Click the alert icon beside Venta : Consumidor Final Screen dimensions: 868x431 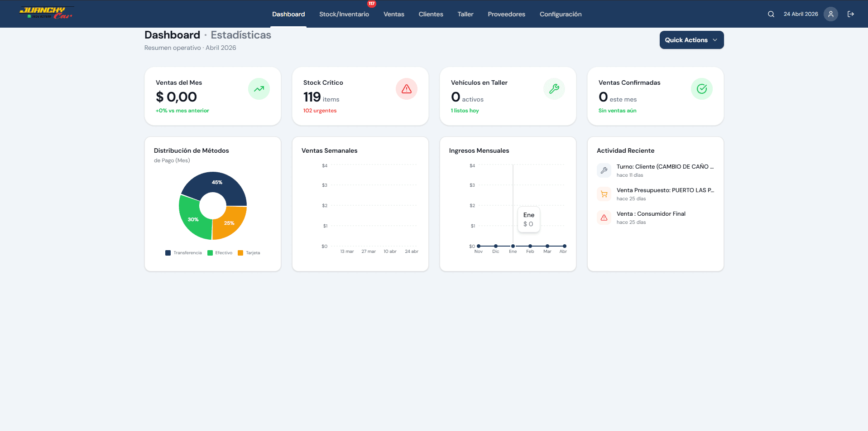(604, 218)
